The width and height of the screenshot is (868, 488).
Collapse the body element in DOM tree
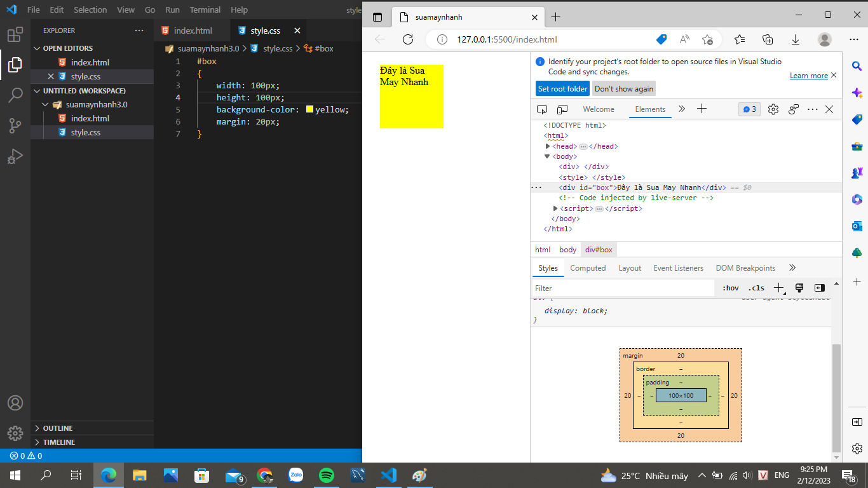[547, 156]
